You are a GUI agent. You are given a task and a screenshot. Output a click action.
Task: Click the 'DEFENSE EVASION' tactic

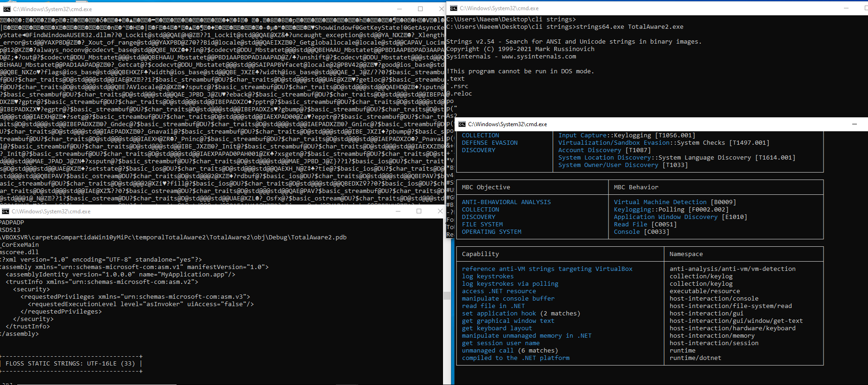[x=490, y=143]
